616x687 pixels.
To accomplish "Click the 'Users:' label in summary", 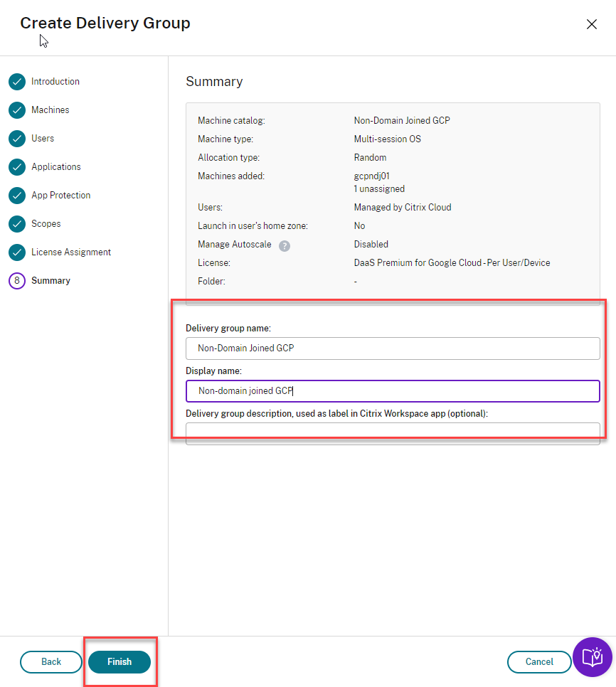I will 210,207.
